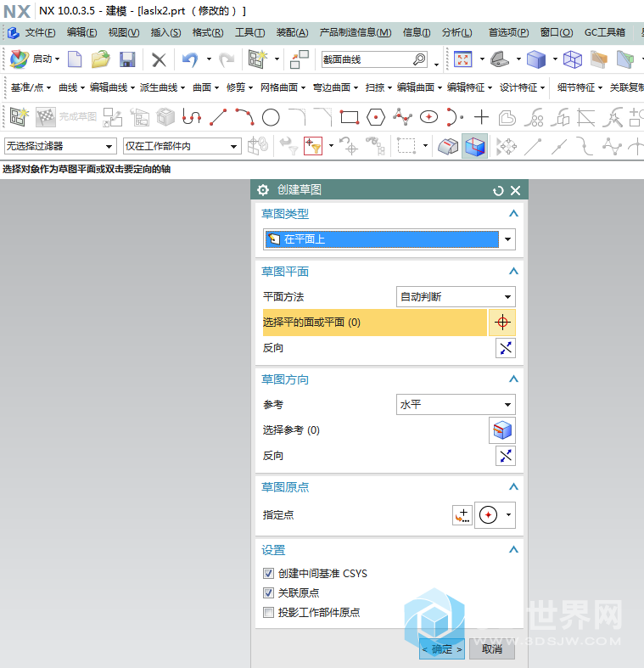
Task: Click the dialog settings gear icon
Action: pos(263,190)
